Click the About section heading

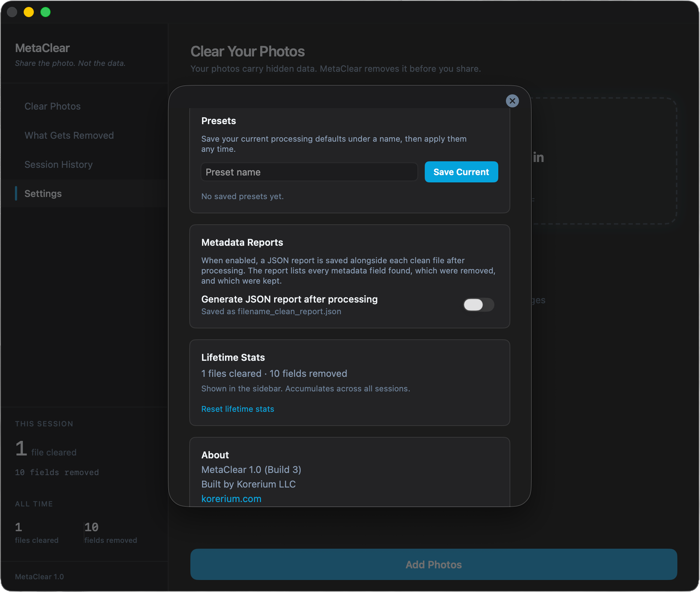(x=215, y=455)
